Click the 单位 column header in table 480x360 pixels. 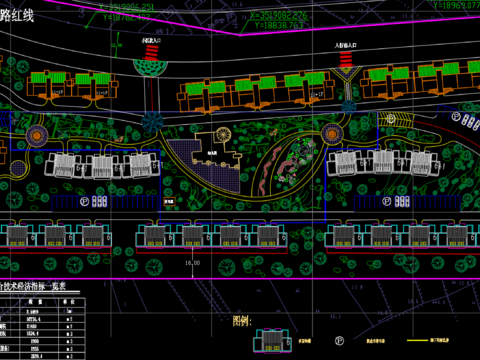[69, 302]
